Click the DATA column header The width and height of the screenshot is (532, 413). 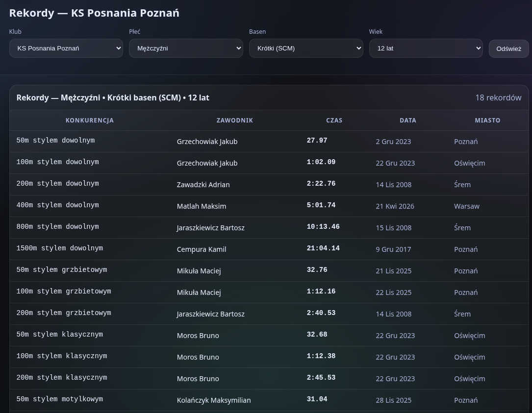[x=408, y=121]
